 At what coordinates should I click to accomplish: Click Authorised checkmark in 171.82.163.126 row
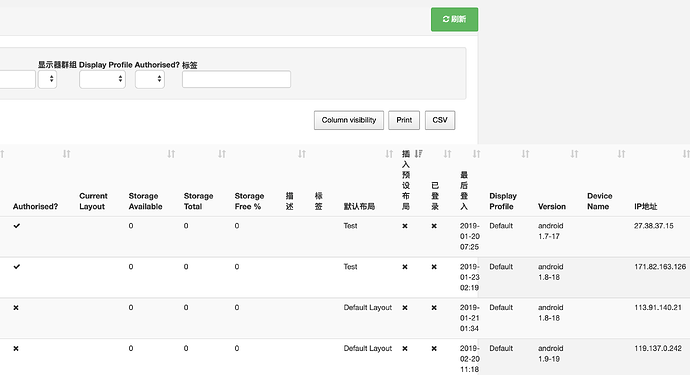coord(17,267)
